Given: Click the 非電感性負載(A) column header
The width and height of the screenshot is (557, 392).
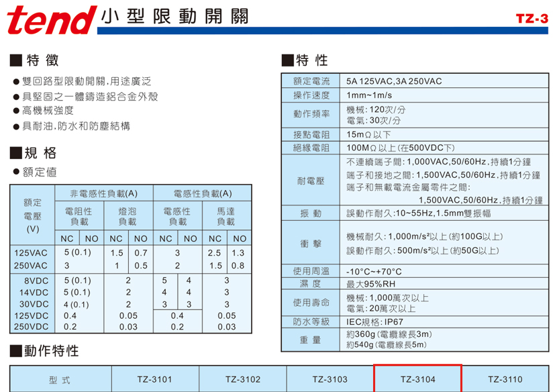Looking at the screenshot, I should pos(104,194).
